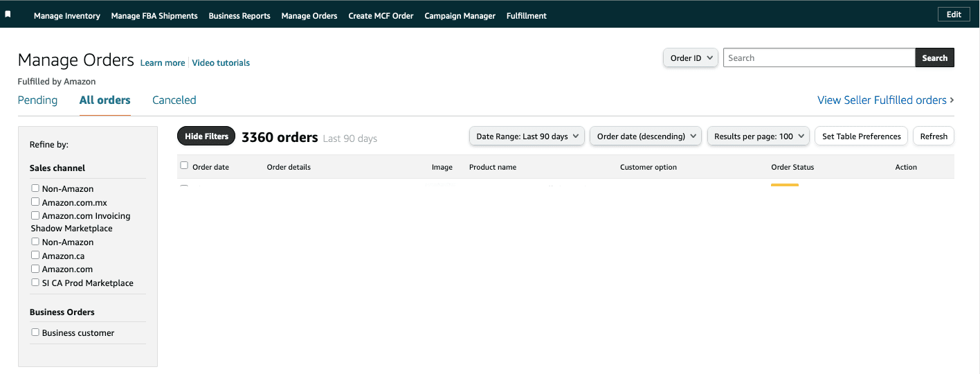Toggle the select-all Order date checkbox
Screen dimensions: 980x374
click(x=184, y=166)
